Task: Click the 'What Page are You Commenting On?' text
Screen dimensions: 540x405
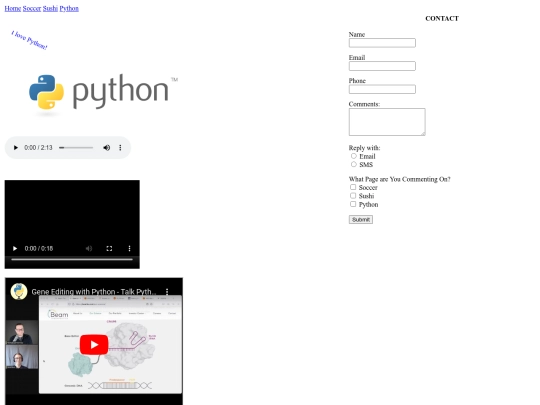Action: (x=399, y=179)
